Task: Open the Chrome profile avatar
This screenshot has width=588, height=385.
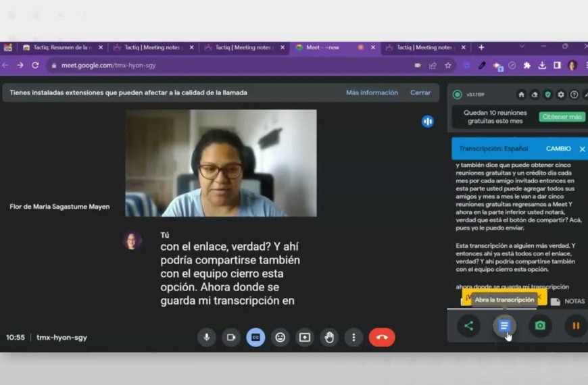Action: click(x=572, y=66)
